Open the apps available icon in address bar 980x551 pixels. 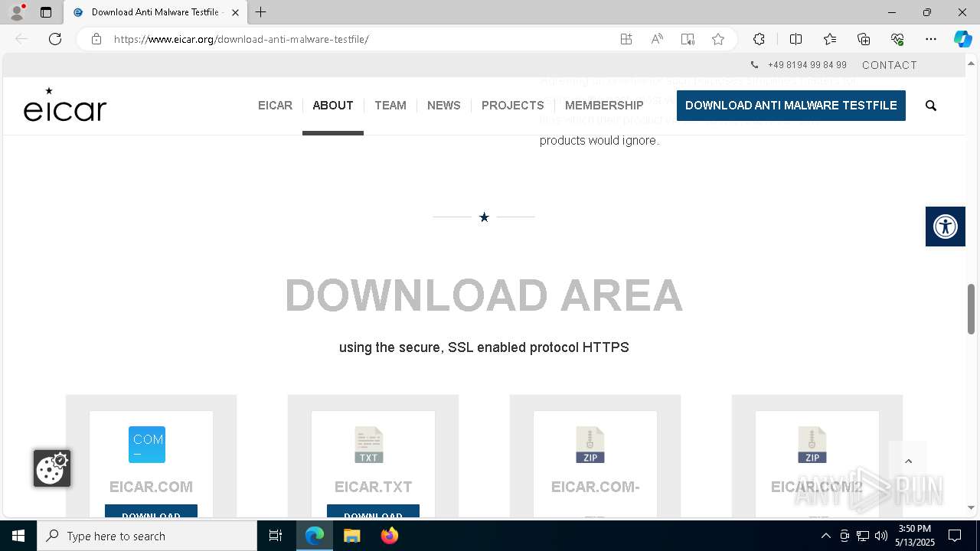click(x=626, y=39)
